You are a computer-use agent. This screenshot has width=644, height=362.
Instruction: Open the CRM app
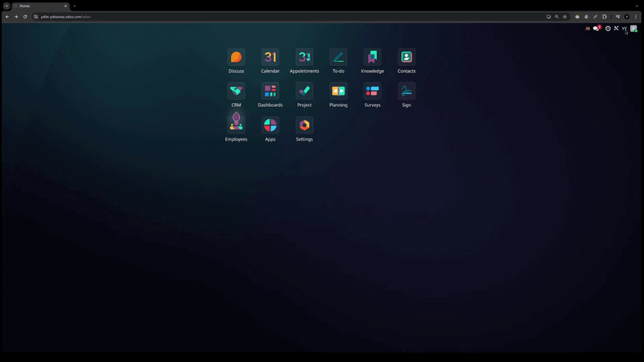[x=236, y=95]
